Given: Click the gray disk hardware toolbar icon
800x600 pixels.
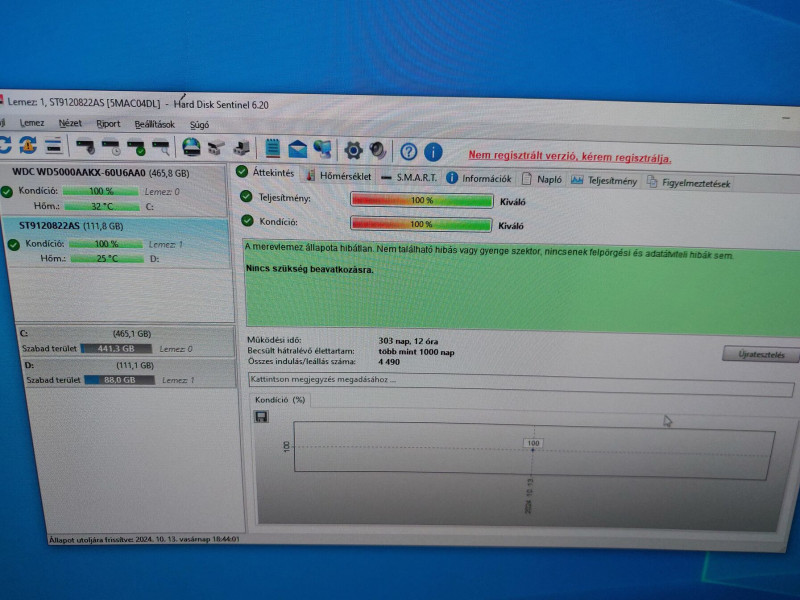Looking at the screenshot, I should coord(216,148).
